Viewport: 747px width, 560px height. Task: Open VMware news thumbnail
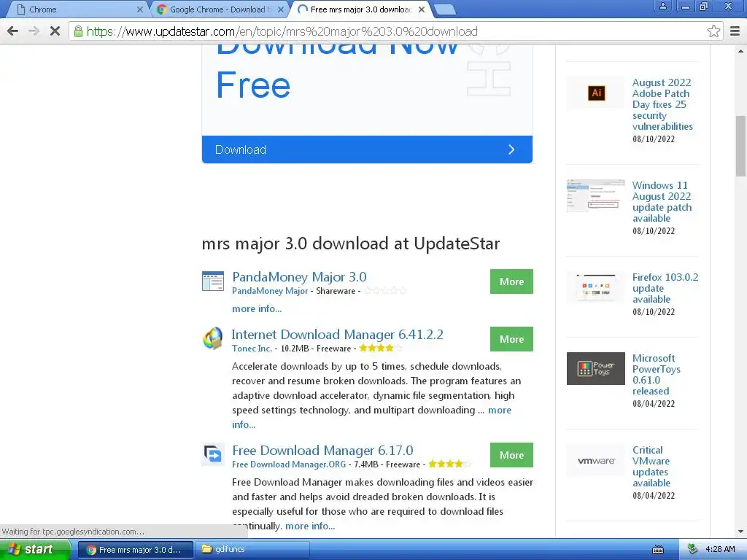tap(595, 461)
